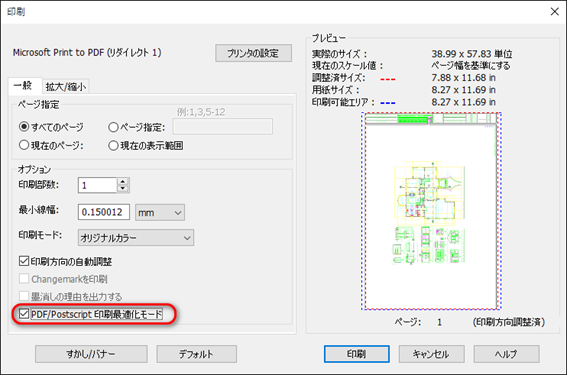Screen dimensions: 567x375
Task: Toggle the Changemarkを印刷 checkbox
Action: tap(24, 279)
